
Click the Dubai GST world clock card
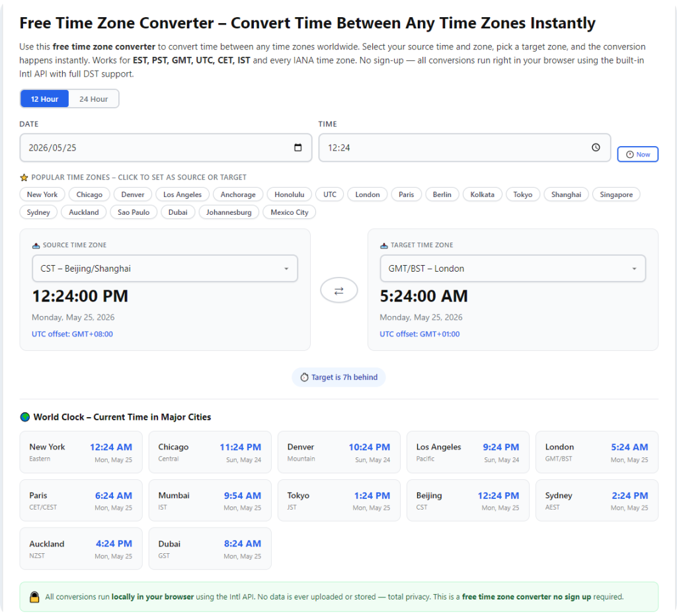(x=210, y=549)
